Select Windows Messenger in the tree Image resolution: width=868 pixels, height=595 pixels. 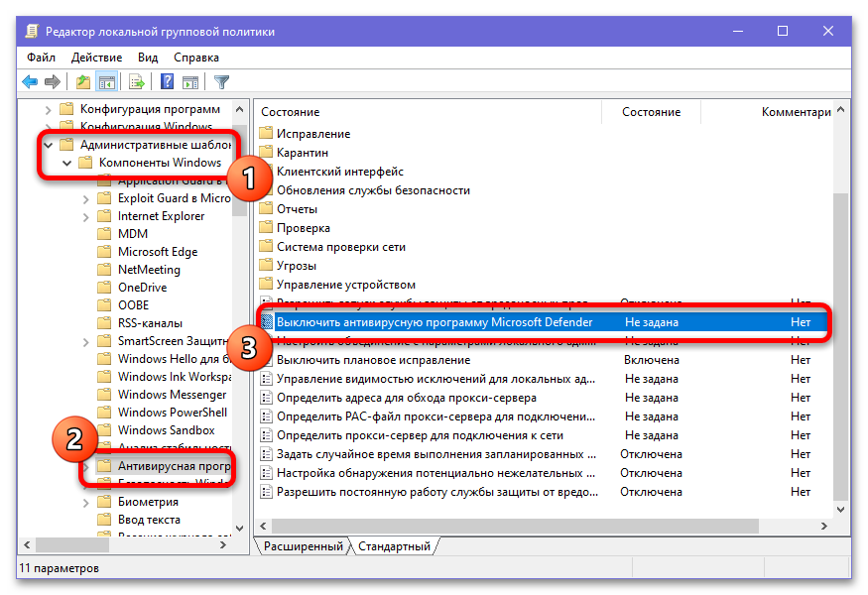173,395
